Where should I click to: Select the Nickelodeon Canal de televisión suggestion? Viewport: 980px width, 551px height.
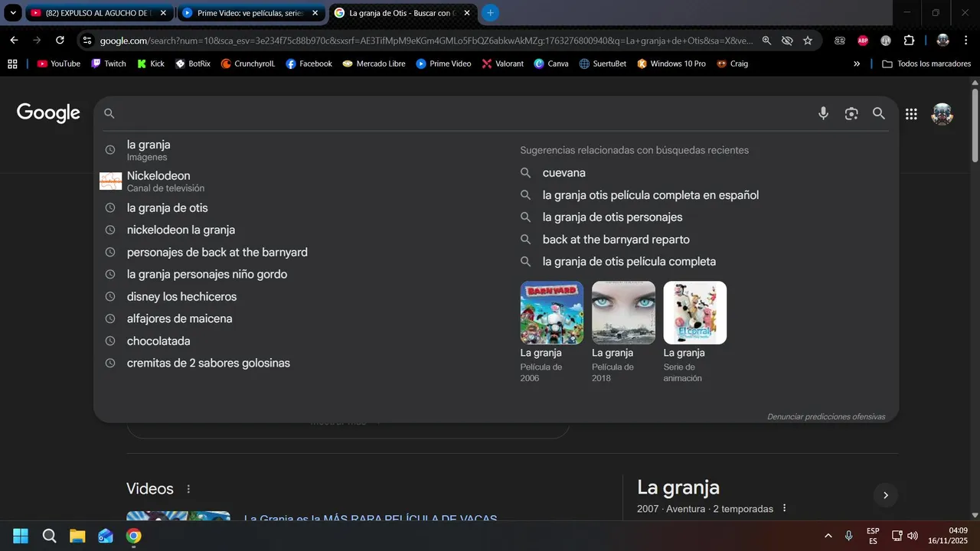coord(302,181)
